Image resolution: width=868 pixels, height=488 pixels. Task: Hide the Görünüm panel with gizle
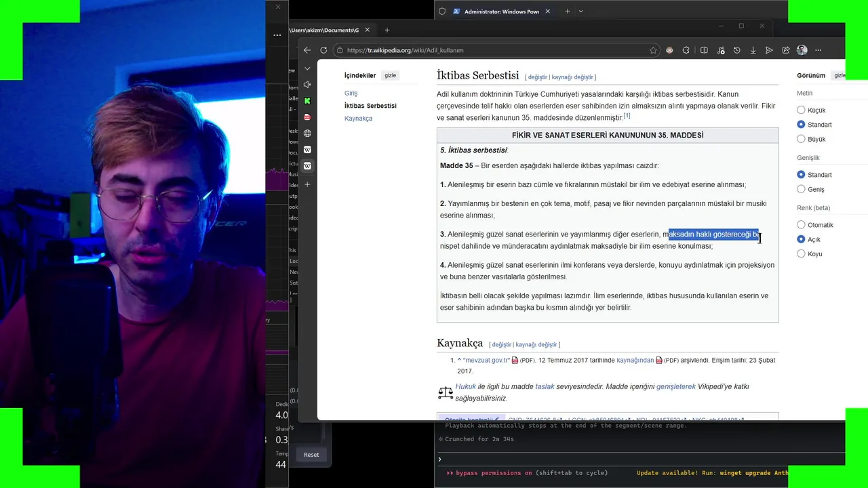(839, 75)
